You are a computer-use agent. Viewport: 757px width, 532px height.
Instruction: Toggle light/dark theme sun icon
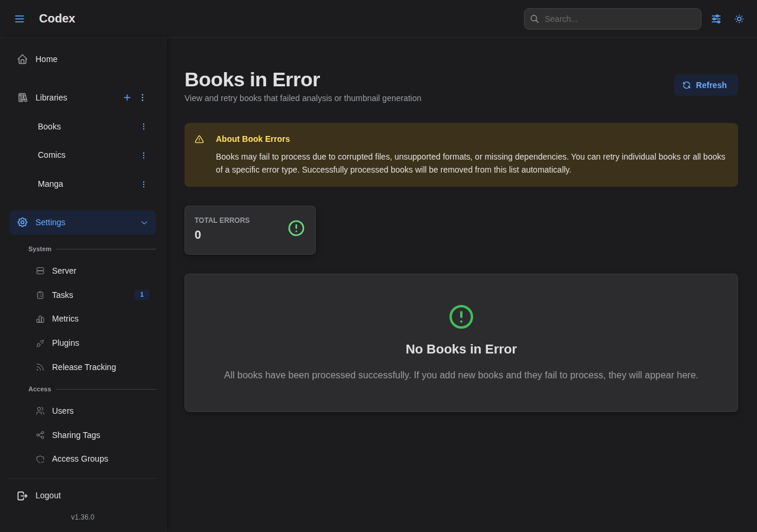(739, 19)
